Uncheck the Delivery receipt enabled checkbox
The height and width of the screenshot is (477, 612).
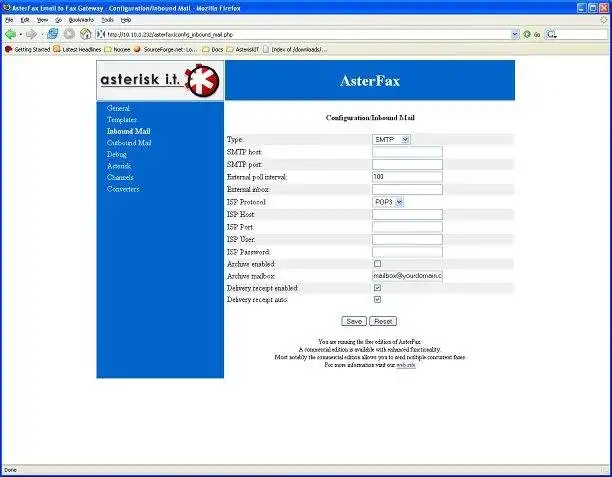pyautogui.click(x=377, y=288)
